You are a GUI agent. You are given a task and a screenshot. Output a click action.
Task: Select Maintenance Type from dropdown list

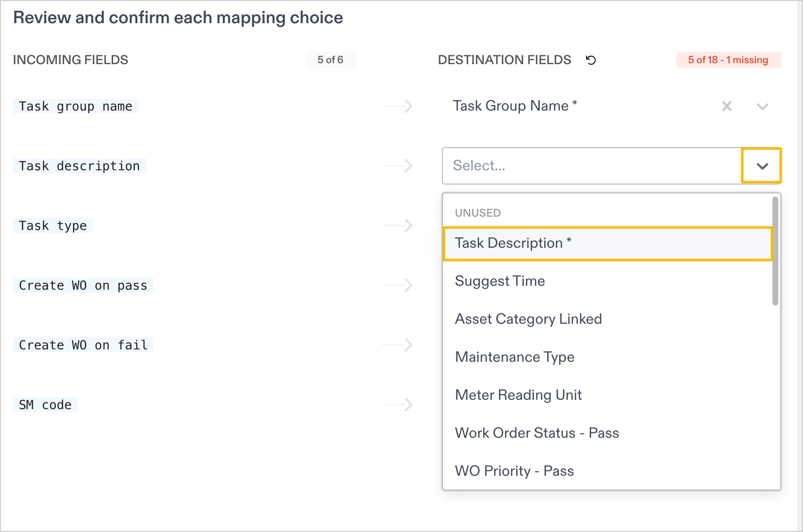607,357
